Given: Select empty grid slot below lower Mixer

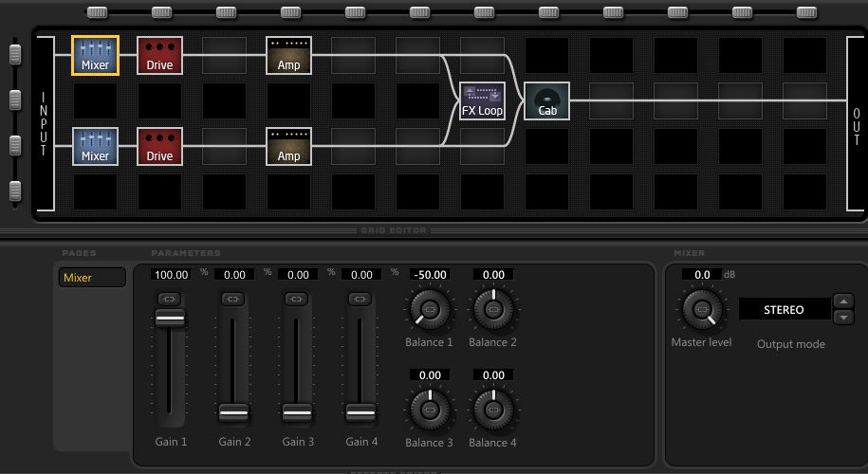Looking at the screenshot, I should coord(95,191).
